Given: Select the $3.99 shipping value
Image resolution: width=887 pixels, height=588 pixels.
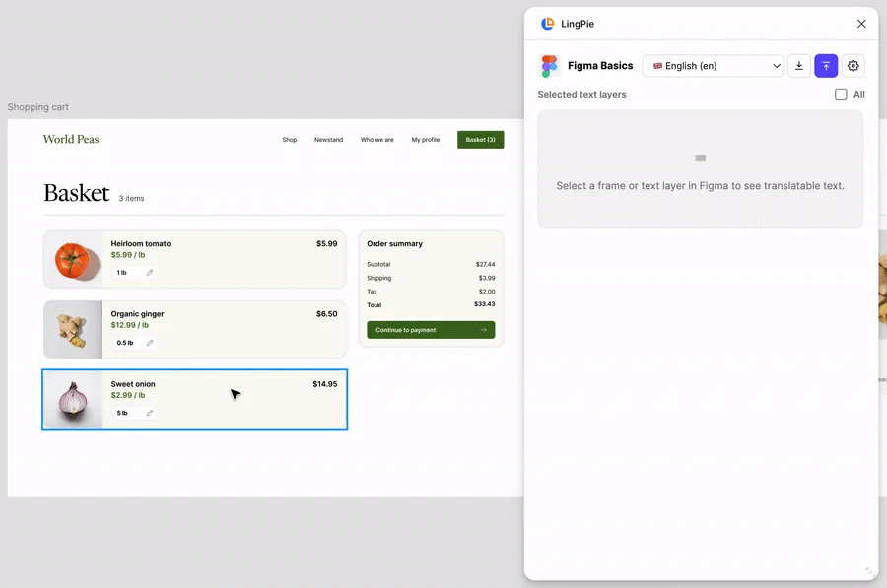Looking at the screenshot, I should pyautogui.click(x=487, y=278).
